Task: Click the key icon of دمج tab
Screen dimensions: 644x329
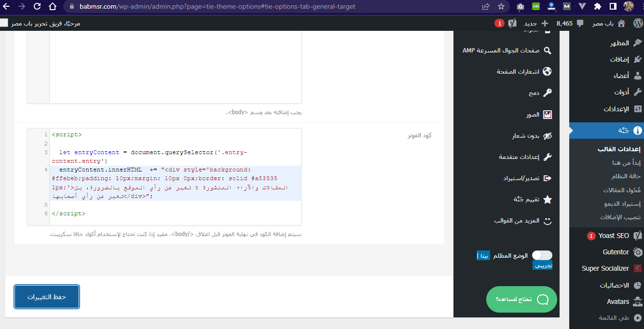Action: pyautogui.click(x=548, y=93)
